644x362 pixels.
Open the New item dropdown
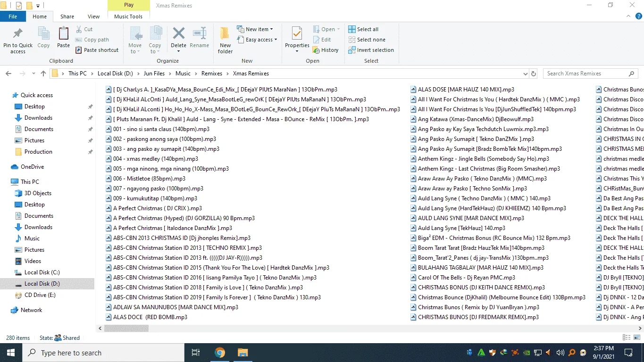point(255,29)
